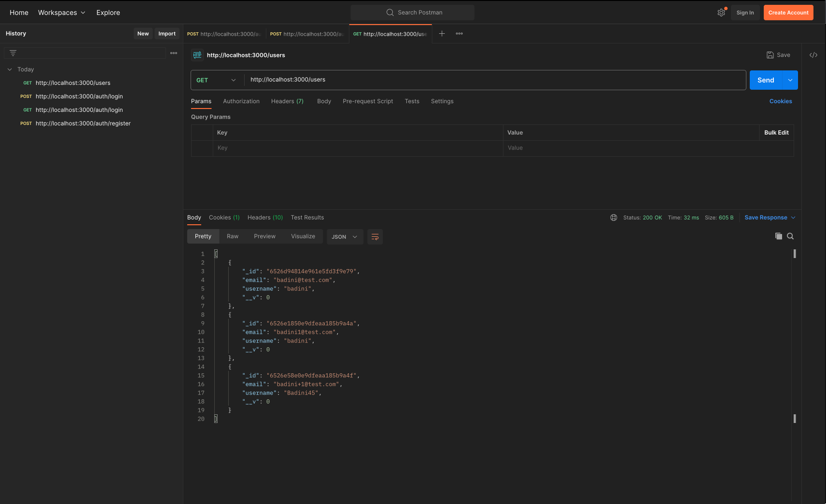The width and height of the screenshot is (826, 504).
Task: Click the Search Postman field
Action: (413, 13)
